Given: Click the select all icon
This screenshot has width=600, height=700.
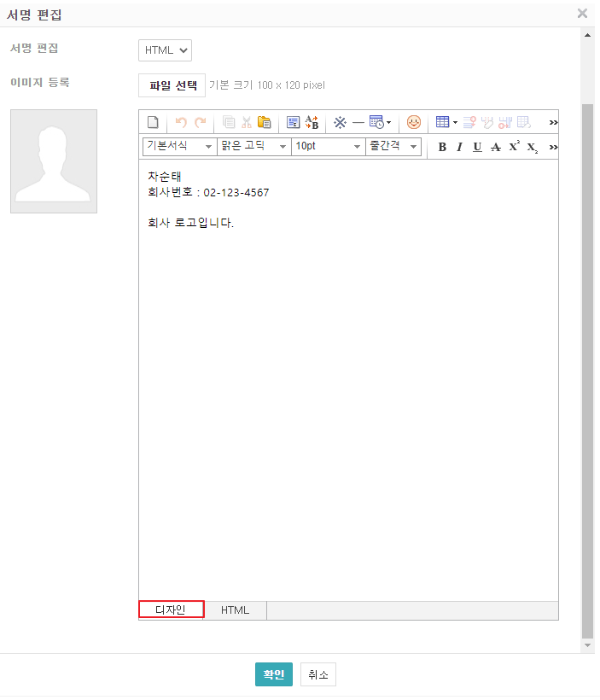Looking at the screenshot, I should point(294,122).
